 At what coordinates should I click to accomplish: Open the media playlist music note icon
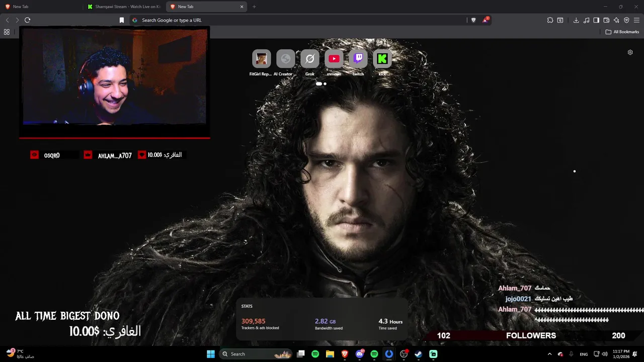point(586,20)
